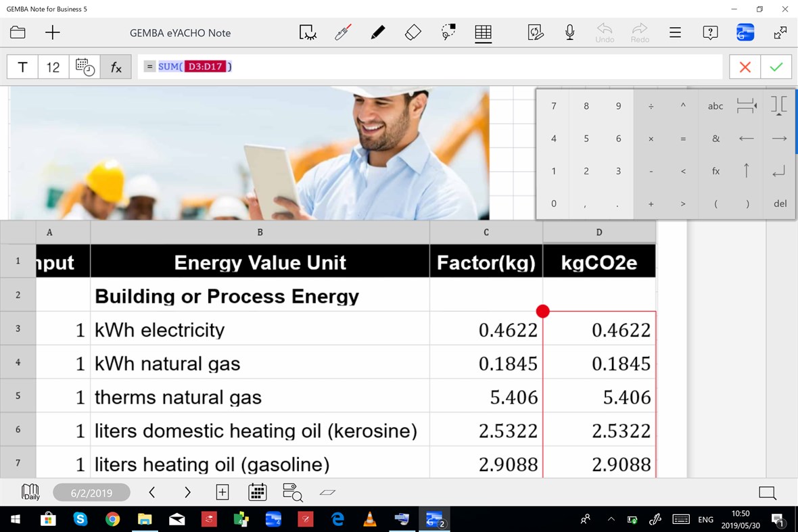Start audio recording with the microphone icon
Screen dimensions: 798x532
point(570,32)
